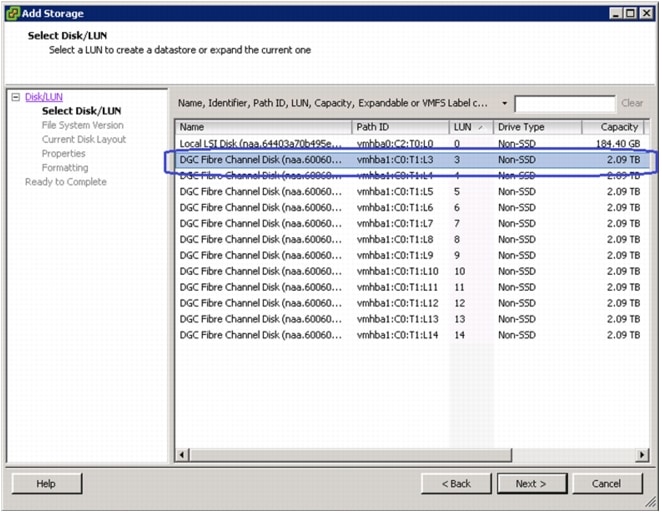The height and width of the screenshot is (530, 662).
Task: Click the filter search text field
Action: 564,103
